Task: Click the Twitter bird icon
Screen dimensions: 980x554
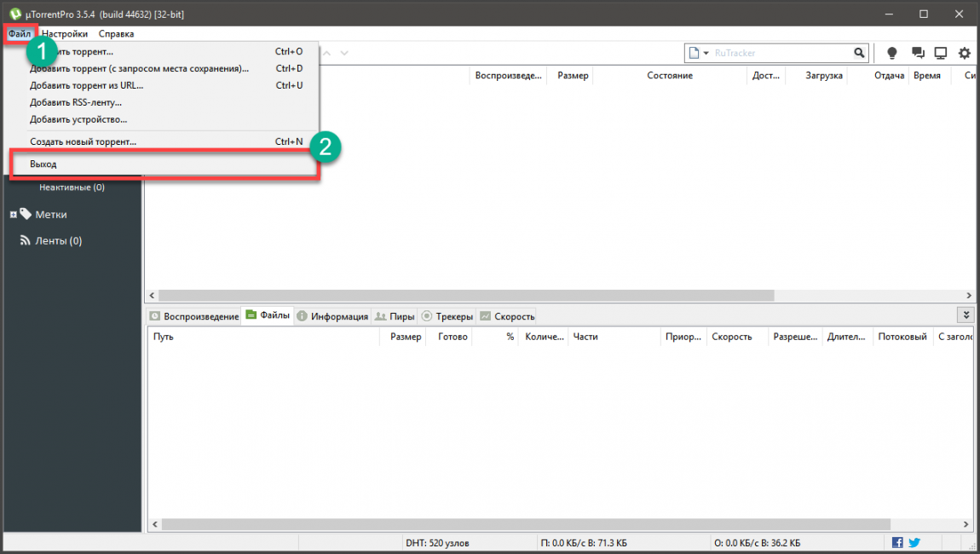Action: tap(914, 543)
